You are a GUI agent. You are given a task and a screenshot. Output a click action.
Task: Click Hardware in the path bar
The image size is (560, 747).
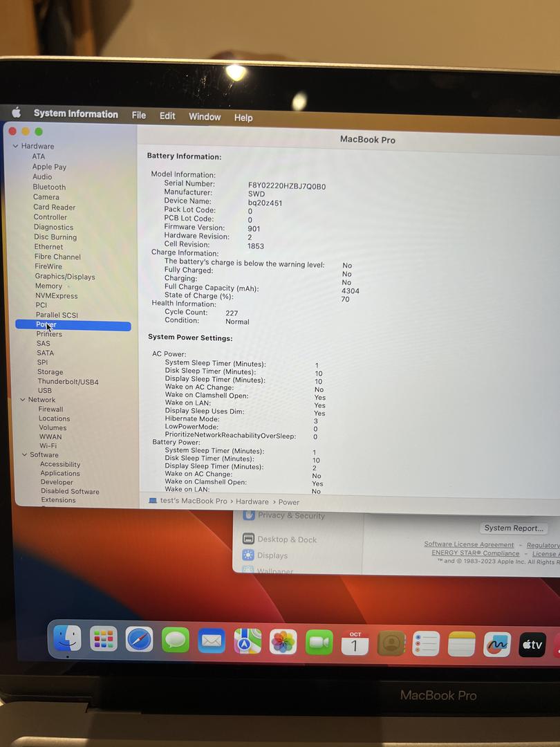252,501
